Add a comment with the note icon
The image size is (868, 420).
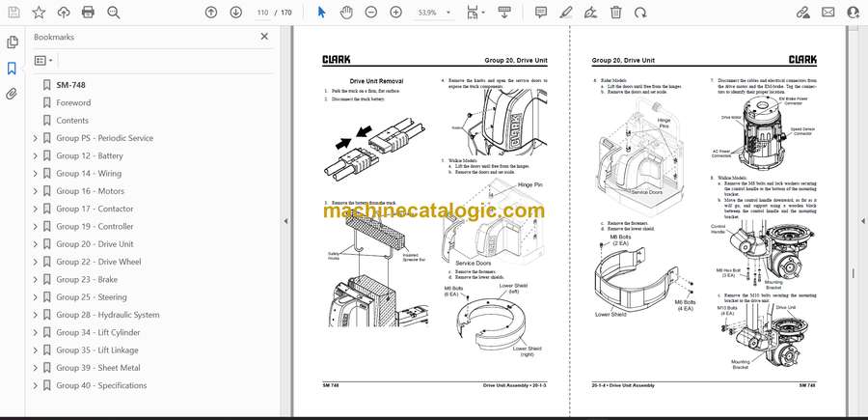click(541, 13)
